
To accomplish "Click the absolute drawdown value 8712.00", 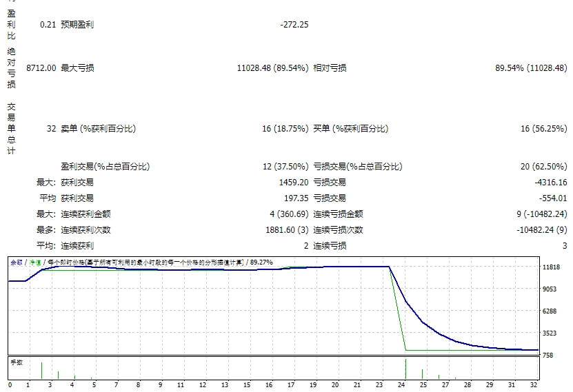I will point(41,68).
